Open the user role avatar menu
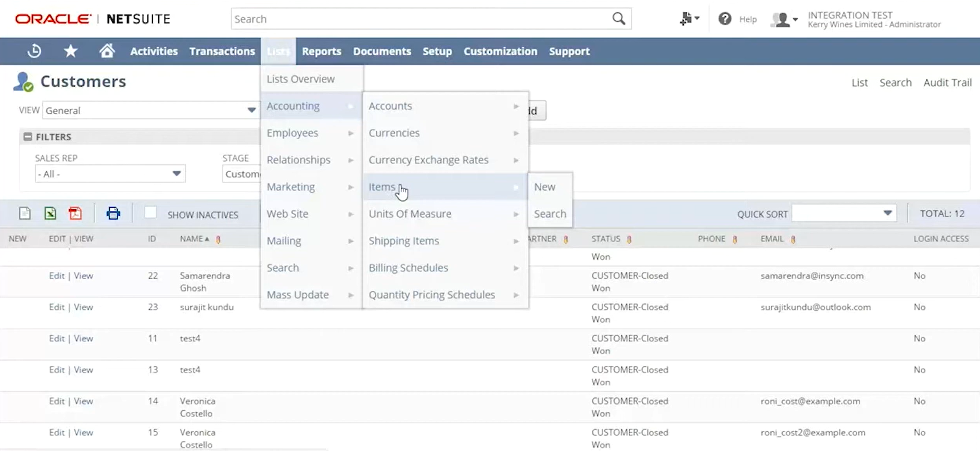980x451 pixels. (784, 20)
